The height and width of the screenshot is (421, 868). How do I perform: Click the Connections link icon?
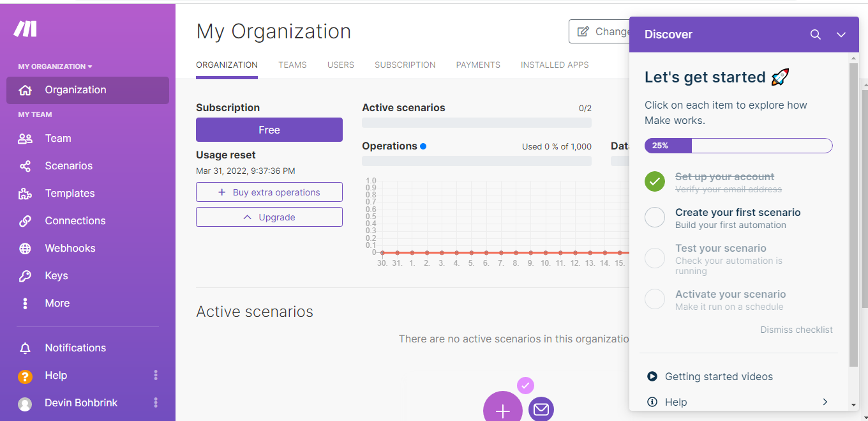pyautogui.click(x=25, y=221)
